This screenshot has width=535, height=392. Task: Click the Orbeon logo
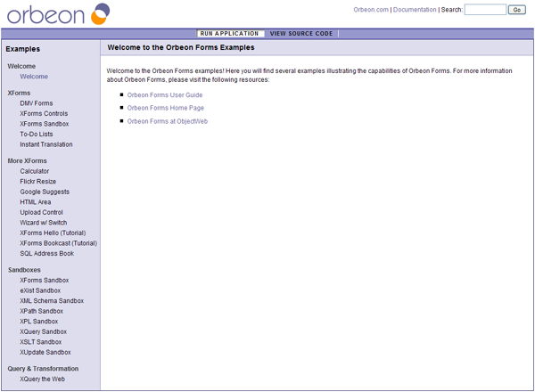56,13
